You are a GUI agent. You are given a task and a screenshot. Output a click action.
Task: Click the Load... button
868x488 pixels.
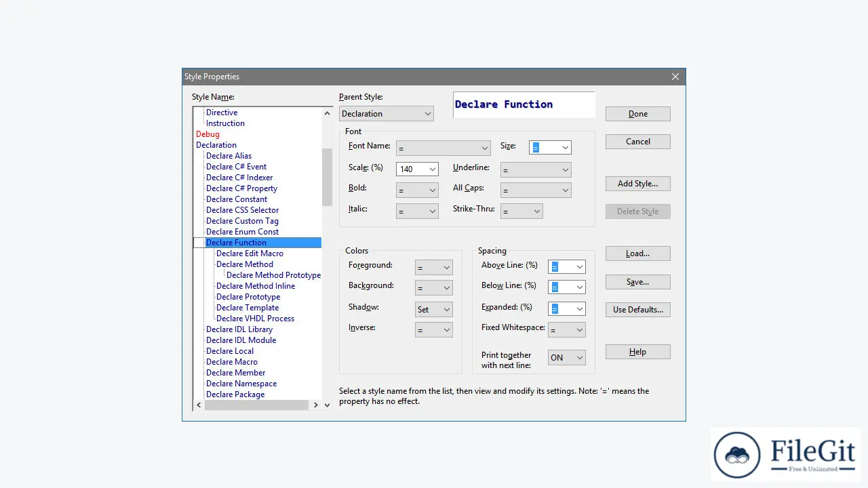(638, 253)
